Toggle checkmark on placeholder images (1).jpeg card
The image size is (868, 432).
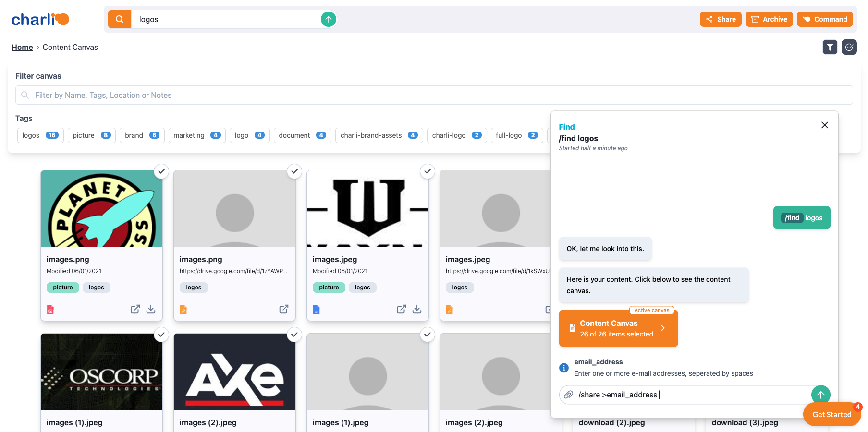click(x=428, y=335)
